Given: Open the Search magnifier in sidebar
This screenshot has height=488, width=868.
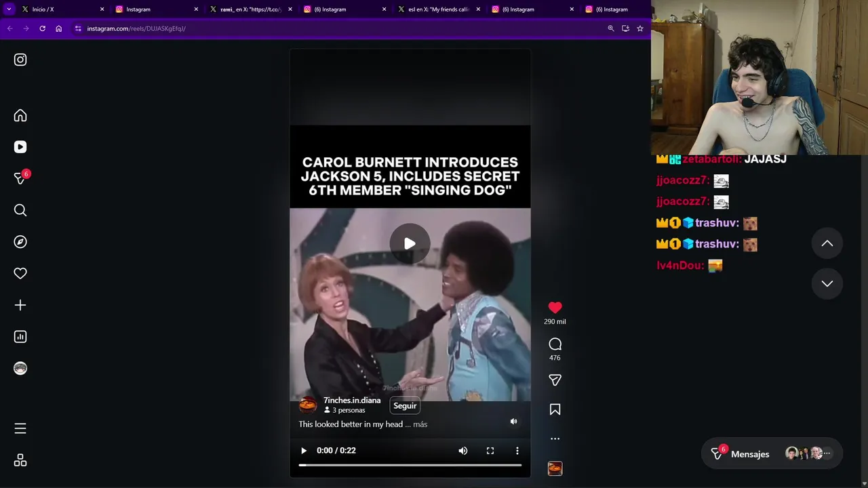Looking at the screenshot, I should coord(20,210).
